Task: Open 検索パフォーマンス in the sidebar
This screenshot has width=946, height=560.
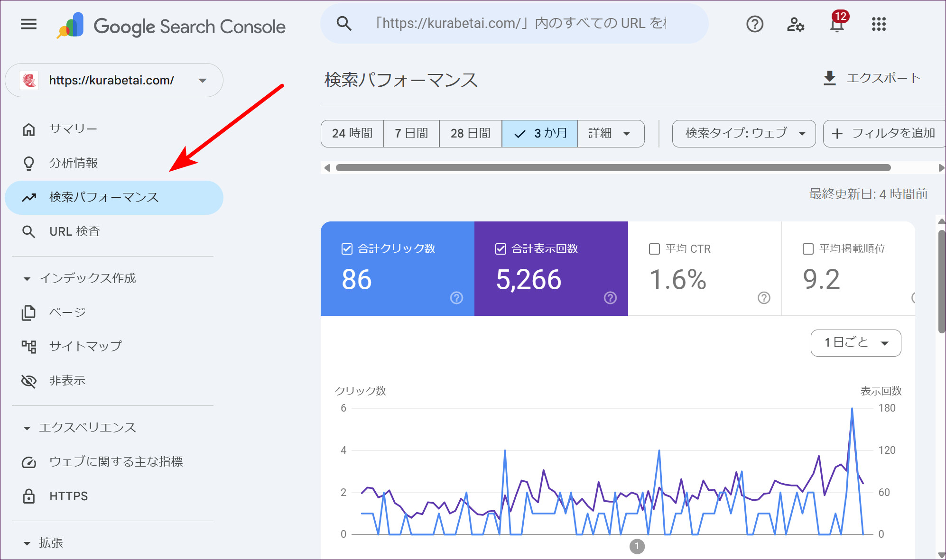Action: pos(114,197)
